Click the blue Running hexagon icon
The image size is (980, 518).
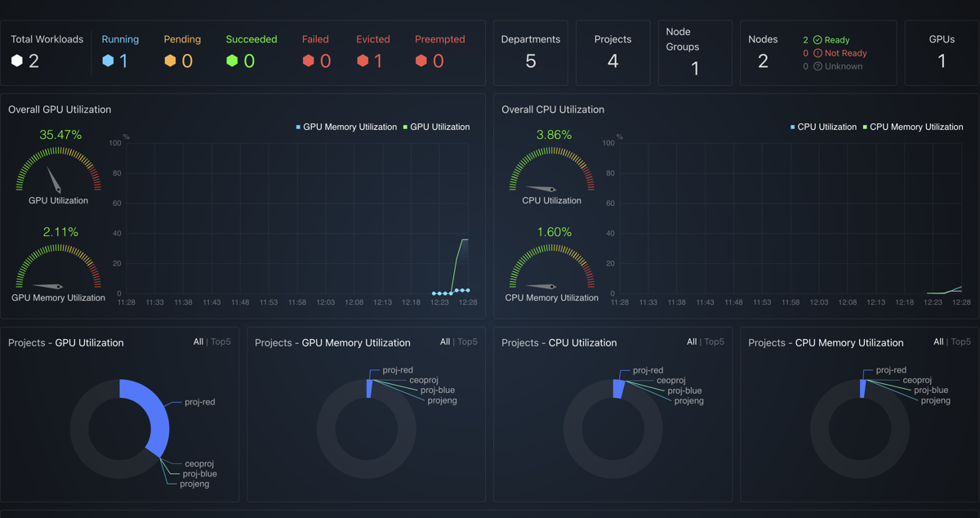108,61
